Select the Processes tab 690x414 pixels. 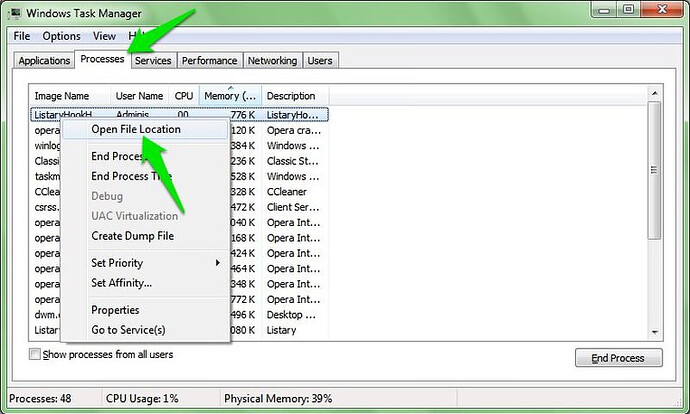102,59
